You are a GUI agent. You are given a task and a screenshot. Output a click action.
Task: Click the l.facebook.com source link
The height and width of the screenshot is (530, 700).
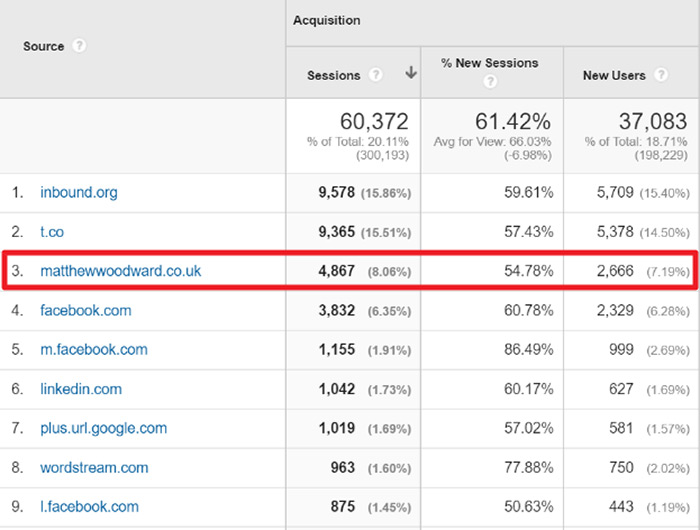click(89, 506)
